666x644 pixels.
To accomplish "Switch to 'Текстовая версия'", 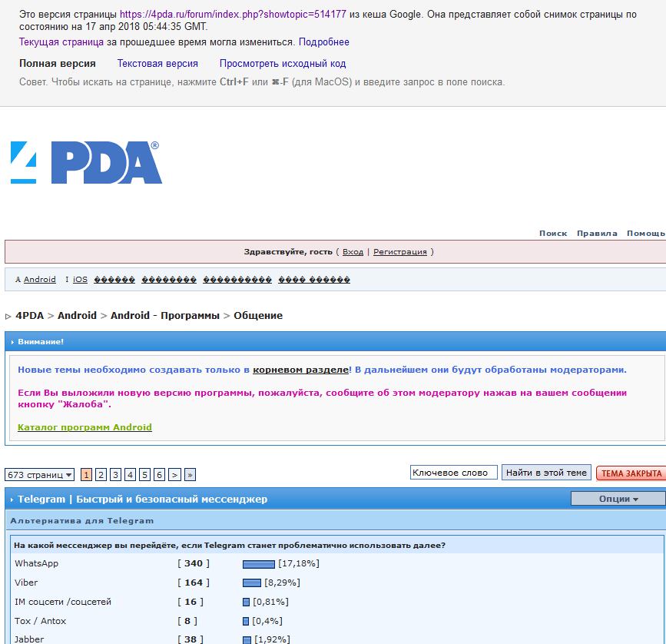I will (157, 63).
